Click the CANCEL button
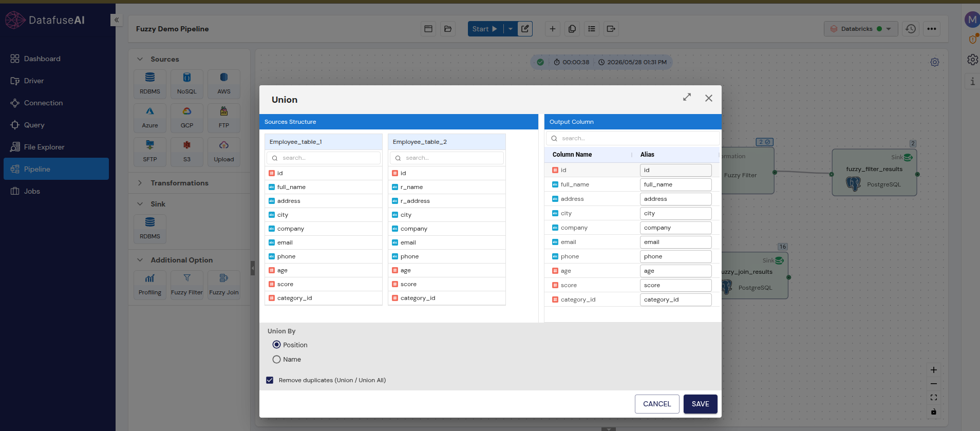Screen dimensions: 980x431 (657, 404)
